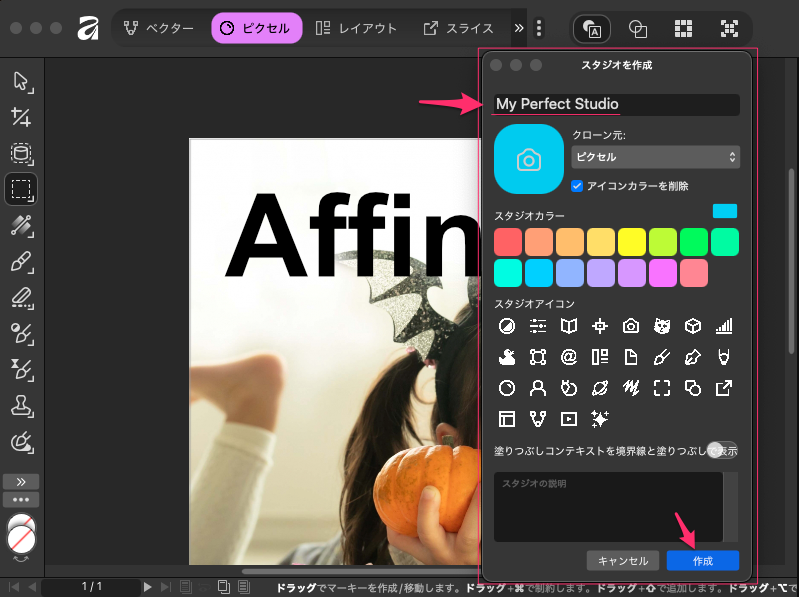Select the Move tool arrow in the left toolbar

coord(21,82)
